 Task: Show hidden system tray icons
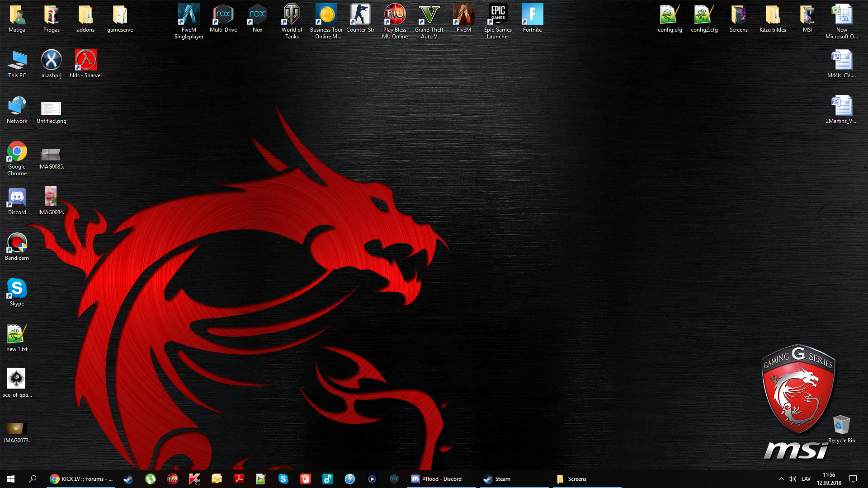(x=781, y=479)
